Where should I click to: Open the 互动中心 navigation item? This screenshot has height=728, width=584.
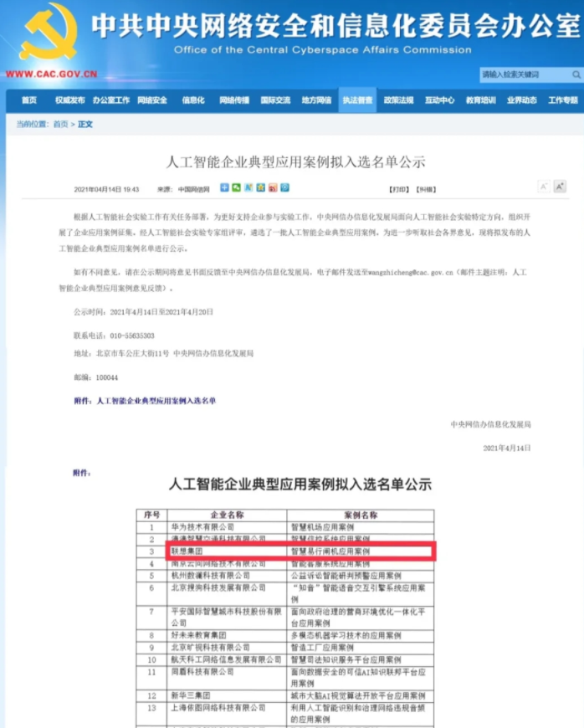pyautogui.click(x=439, y=100)
